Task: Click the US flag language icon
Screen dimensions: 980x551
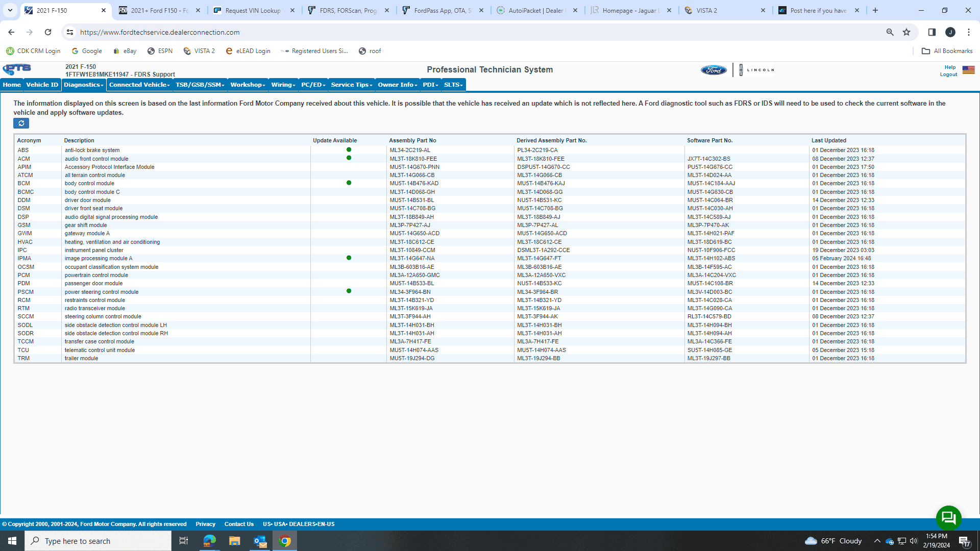Action: click(x=968, y=70)
